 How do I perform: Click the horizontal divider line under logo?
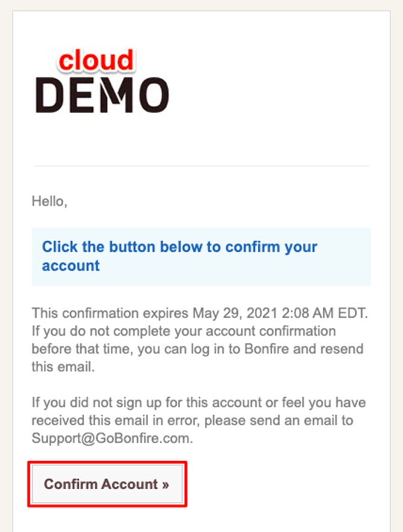[201, 166]
